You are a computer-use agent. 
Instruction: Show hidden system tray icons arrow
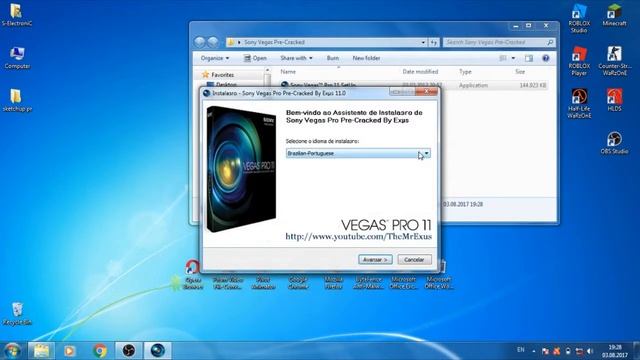[x=533, y=351]
